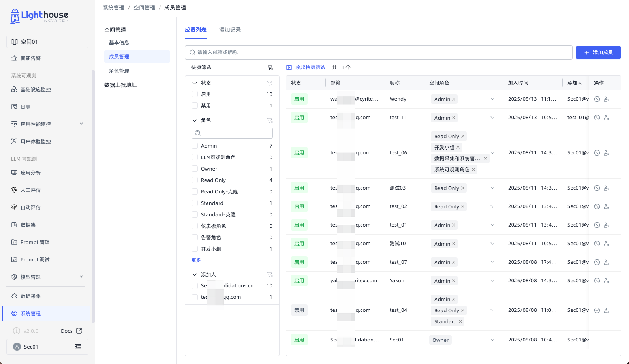Open 数据采集 sidebar icon
This screenshot has height=364, width=629.
tap(14, 296)
